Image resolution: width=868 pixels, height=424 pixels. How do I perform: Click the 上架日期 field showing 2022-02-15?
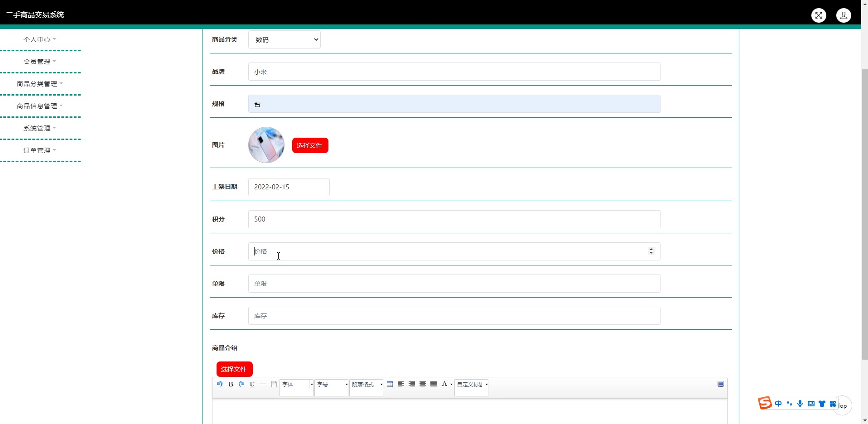tap(289, 187)
